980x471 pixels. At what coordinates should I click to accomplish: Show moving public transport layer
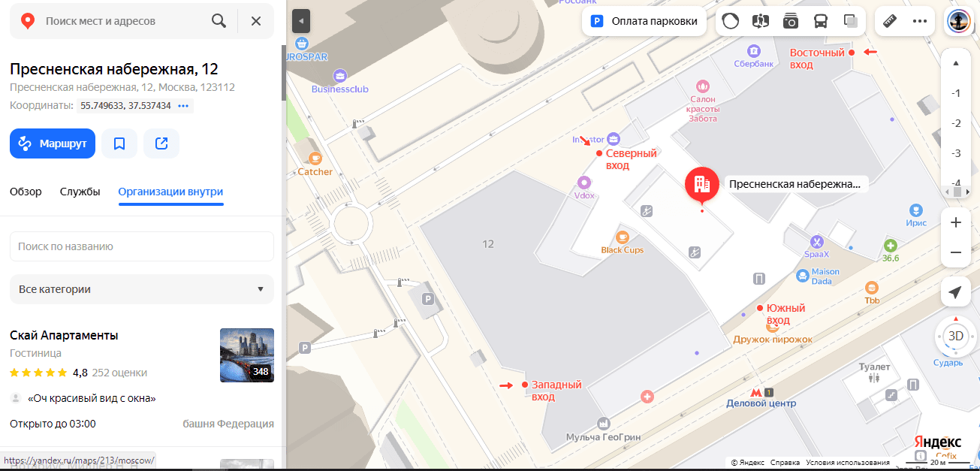tap(821, 21)
